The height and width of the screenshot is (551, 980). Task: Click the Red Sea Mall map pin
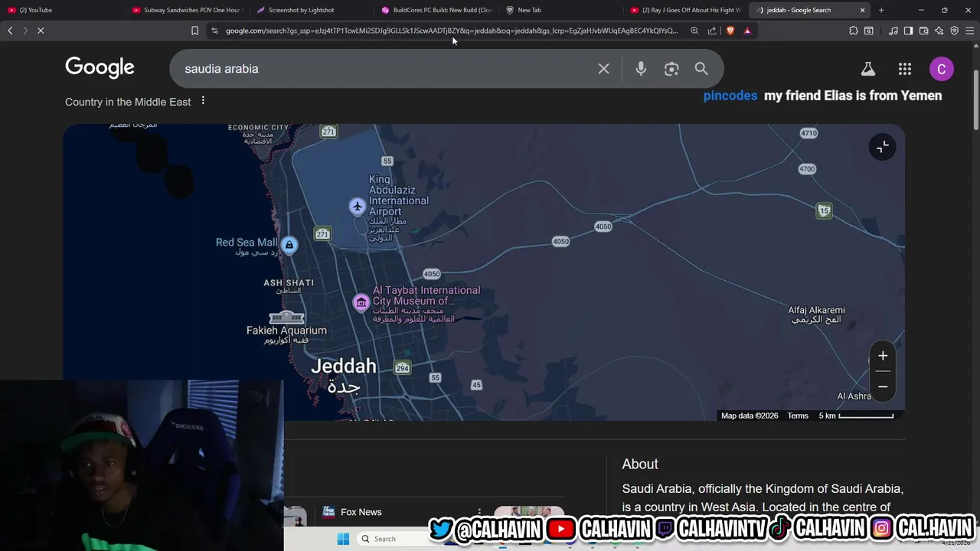point(289,245)
